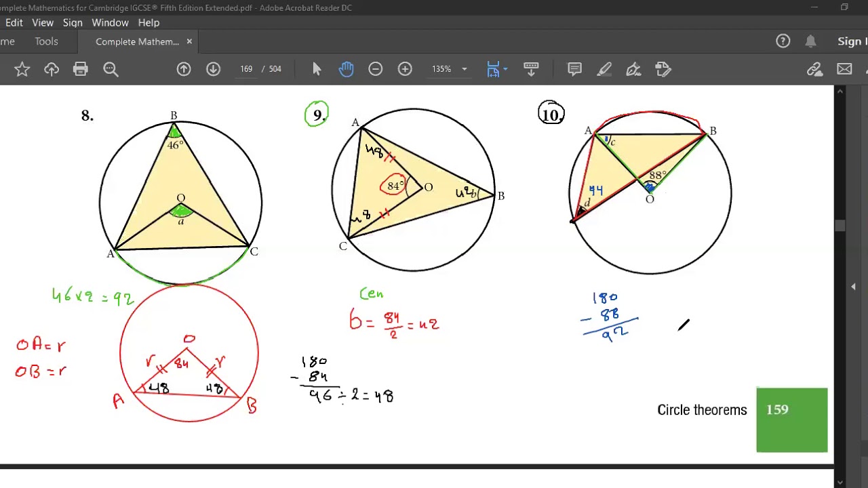Screen dimensions: 868x488
Task: Close the Complete Mathem... document tab
Action: click(189, 41)
